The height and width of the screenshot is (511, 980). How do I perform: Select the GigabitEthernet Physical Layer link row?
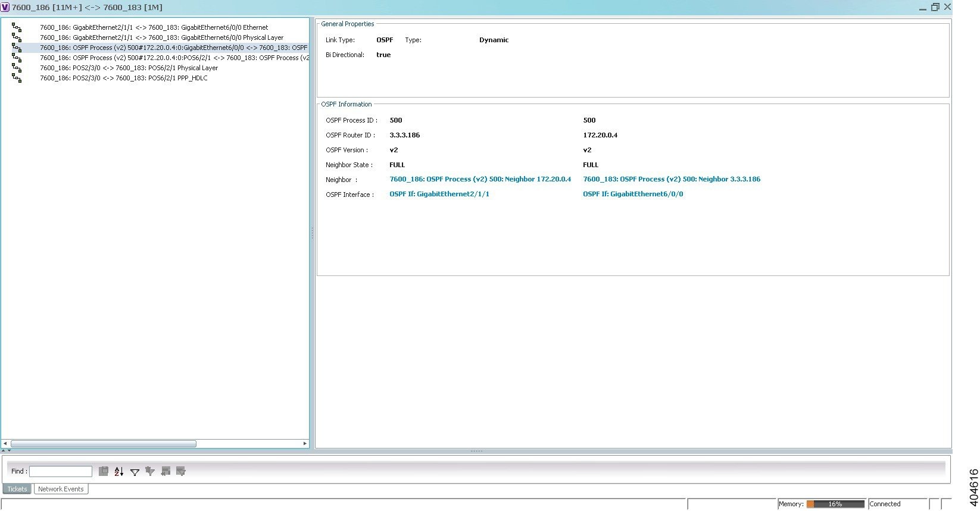(x=161, y=37)
